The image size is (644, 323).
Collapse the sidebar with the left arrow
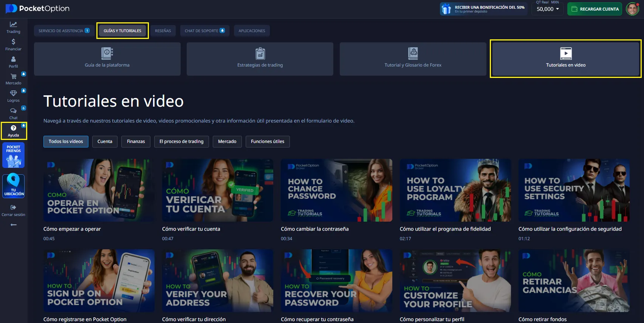point(14,225)
